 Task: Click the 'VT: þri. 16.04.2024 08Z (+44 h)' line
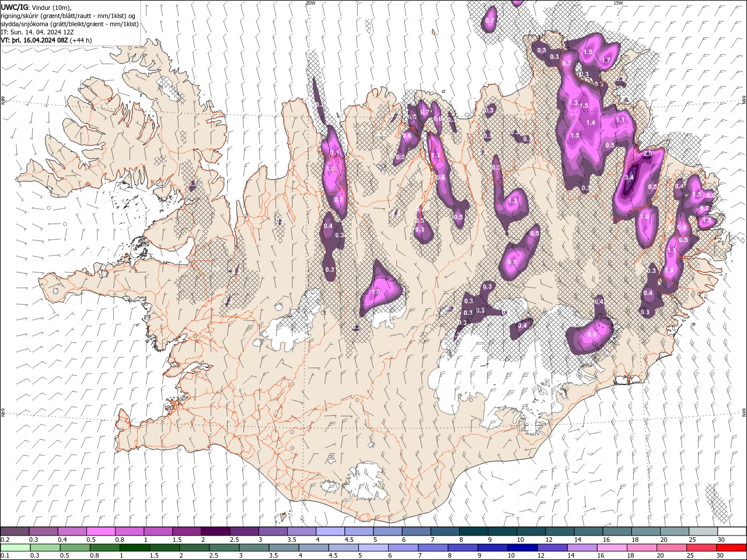[x=46, y=40]
